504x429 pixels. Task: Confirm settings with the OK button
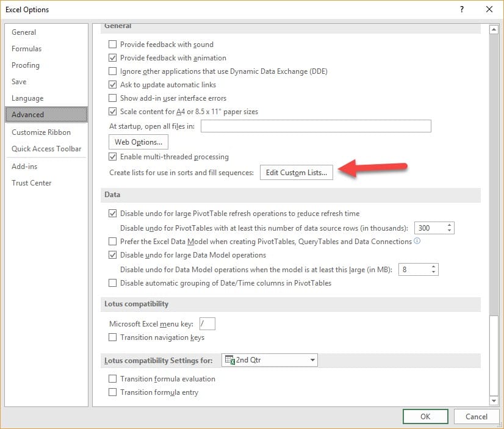(425, 416)
